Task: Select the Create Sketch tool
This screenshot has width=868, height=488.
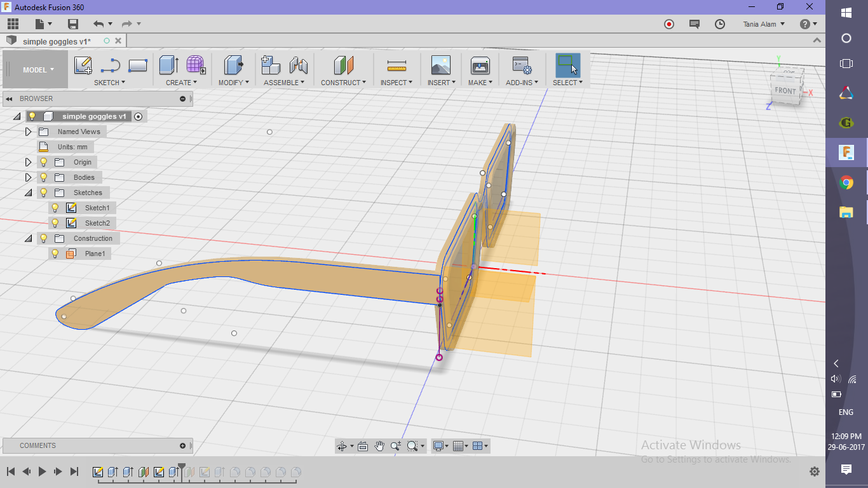Action: point(83,65)
